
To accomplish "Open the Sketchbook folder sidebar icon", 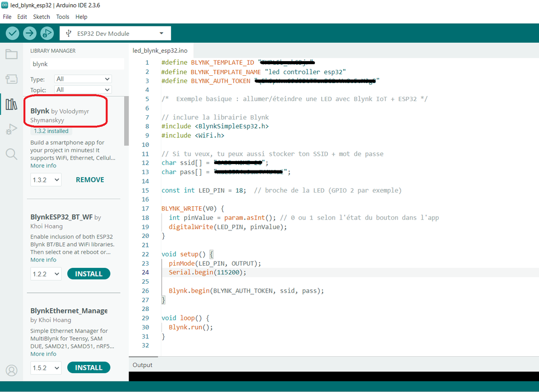I will coord(11,54).
